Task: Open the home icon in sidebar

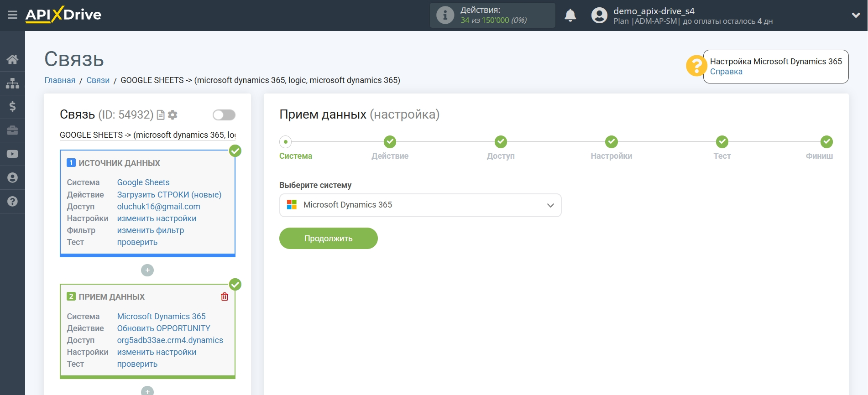Action: coord(12,59)
